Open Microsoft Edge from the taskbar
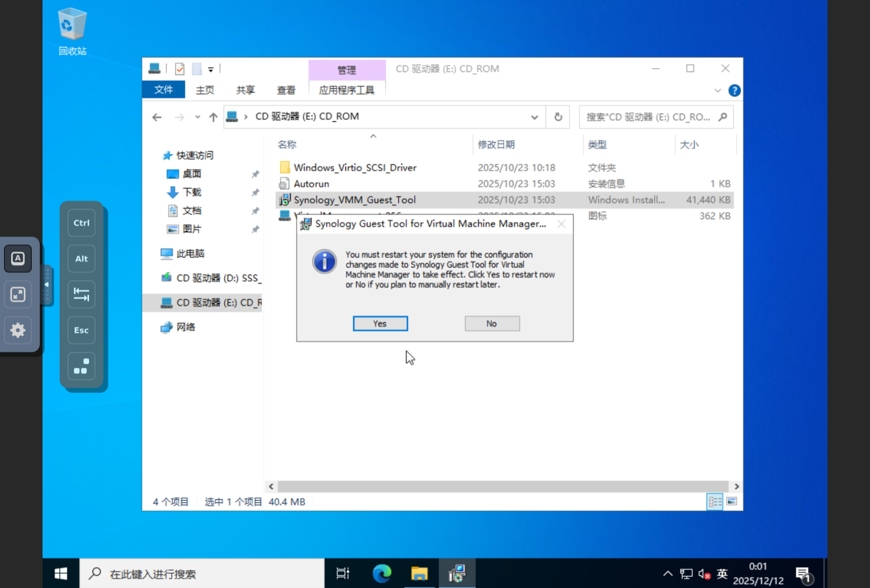870x588 pixels. click(382, 573)
